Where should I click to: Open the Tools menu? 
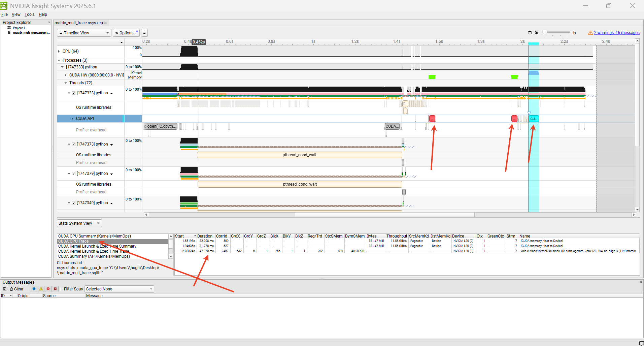coord(29,14)
